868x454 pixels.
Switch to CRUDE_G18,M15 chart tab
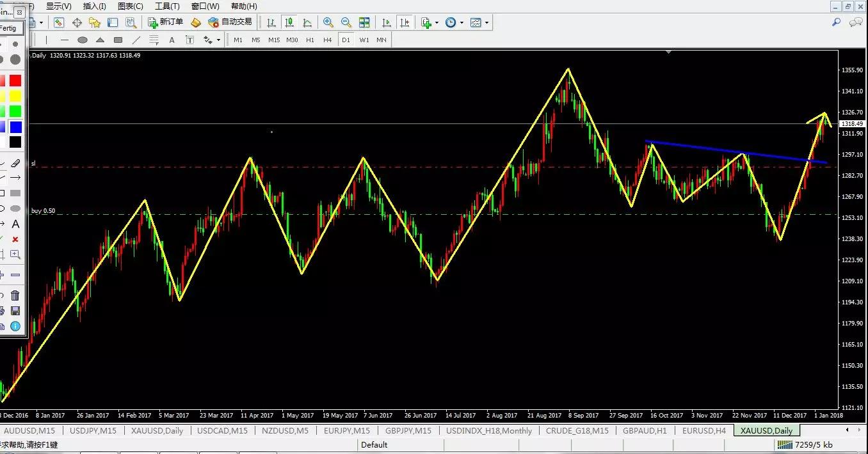coord(577,430)
